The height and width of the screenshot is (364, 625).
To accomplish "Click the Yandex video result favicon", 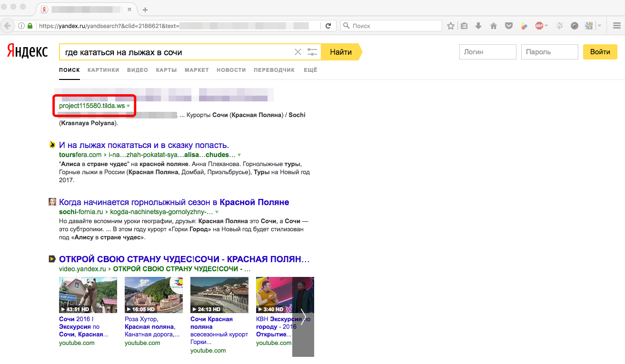I will 52,259.
